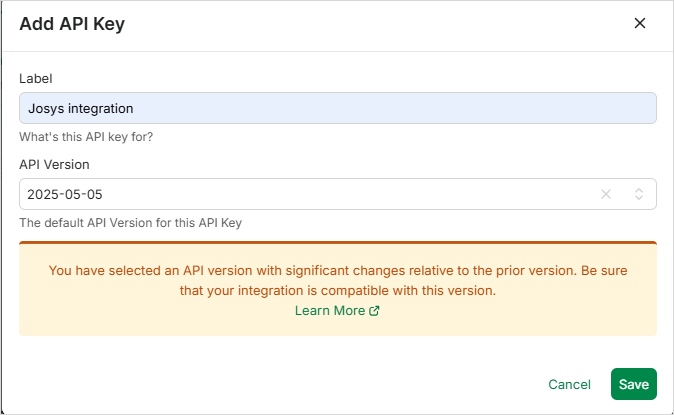Open the API Version combo box showing 2025-05-05
674x415 pixels.
(x=300, y=194)
